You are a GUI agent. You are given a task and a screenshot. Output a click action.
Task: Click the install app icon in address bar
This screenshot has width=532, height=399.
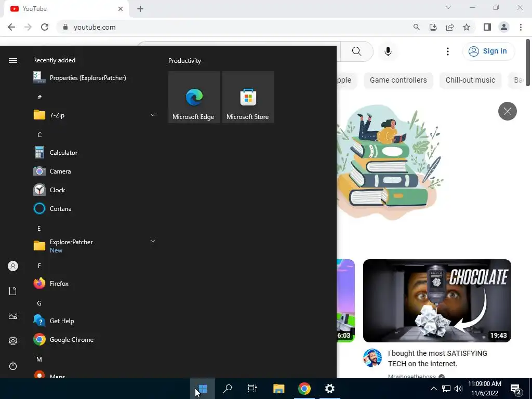coord(433,27)
